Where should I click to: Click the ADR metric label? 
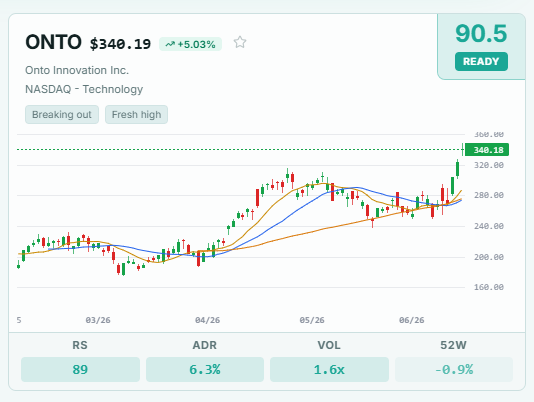click(x=205, y=345)
